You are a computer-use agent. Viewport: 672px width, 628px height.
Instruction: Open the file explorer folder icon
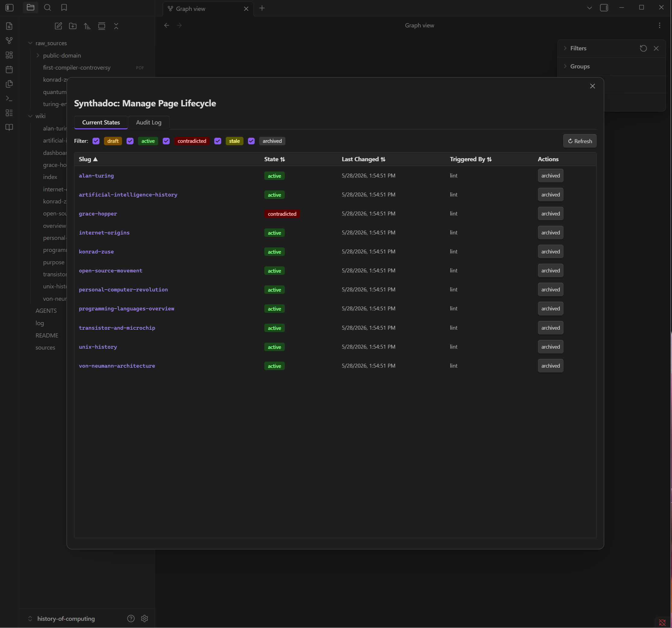[x=30, y=8]
